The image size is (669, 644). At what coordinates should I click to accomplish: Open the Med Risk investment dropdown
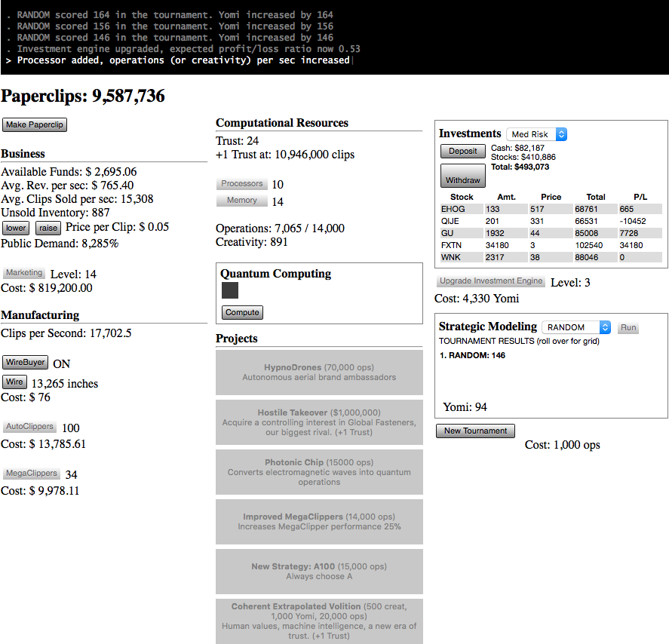pyautogui.click(x=536, y=134)
